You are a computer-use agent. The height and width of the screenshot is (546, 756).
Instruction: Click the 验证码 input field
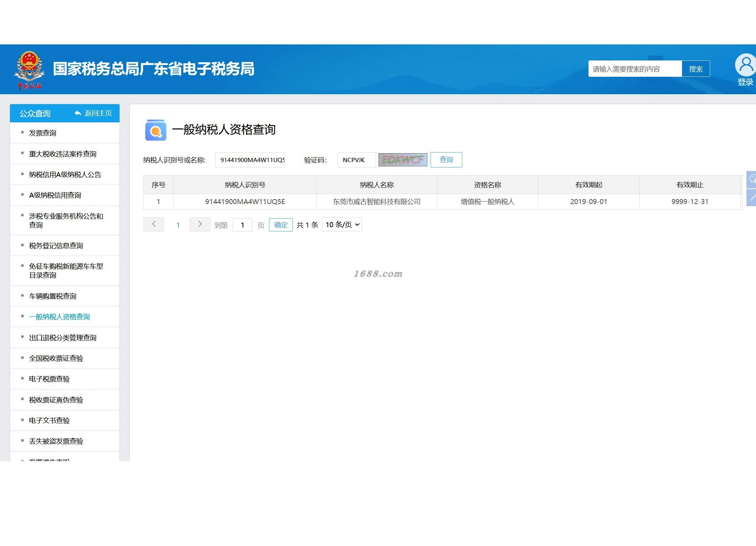[x=356, y=160]
